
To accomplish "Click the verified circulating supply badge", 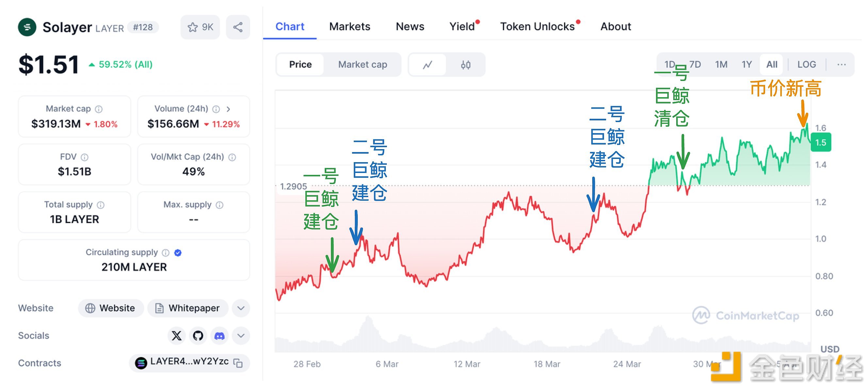I will (178, 253).
